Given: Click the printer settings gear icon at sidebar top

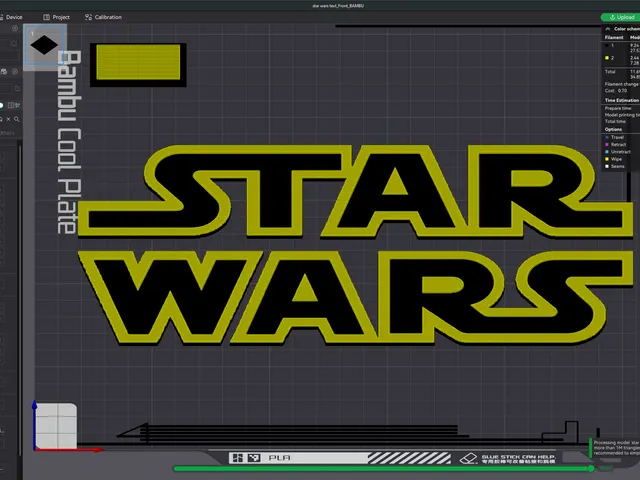Looking at the screenshot, I should pos(15,29).
